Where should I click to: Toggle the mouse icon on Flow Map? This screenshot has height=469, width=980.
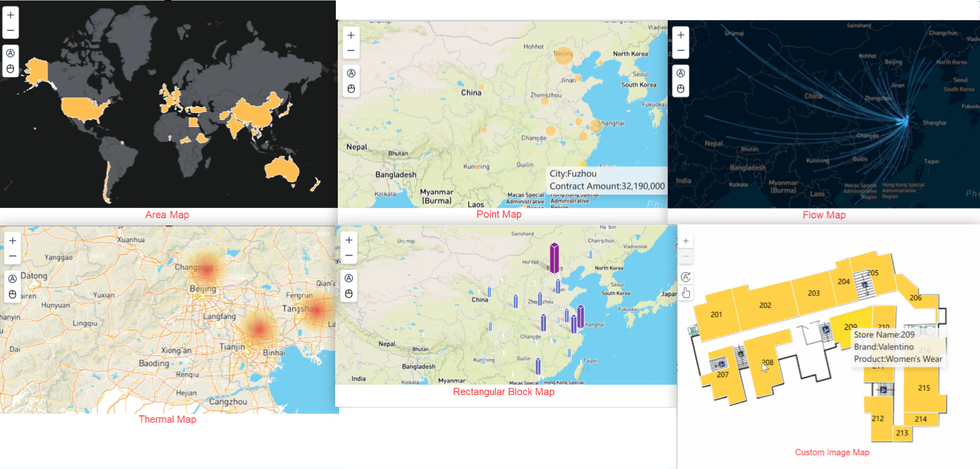[x=680, y=89]
